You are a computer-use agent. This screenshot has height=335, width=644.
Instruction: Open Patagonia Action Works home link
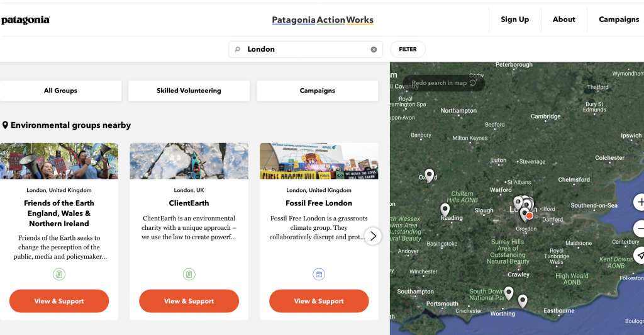click(x=323, y=20)
